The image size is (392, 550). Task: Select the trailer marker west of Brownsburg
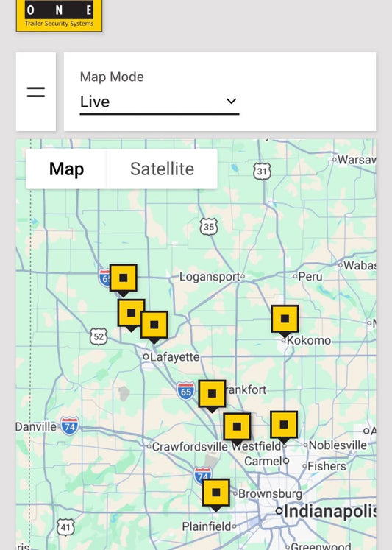[216, 495]
